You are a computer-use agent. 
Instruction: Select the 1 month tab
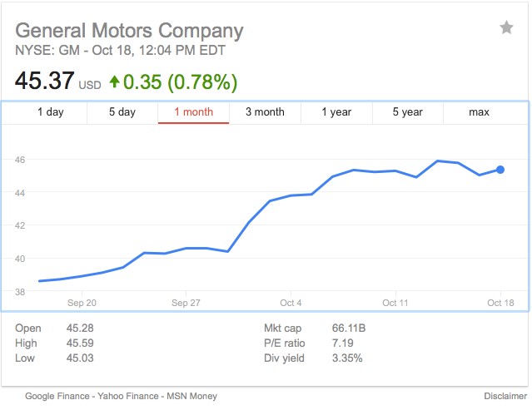(193, 112)
